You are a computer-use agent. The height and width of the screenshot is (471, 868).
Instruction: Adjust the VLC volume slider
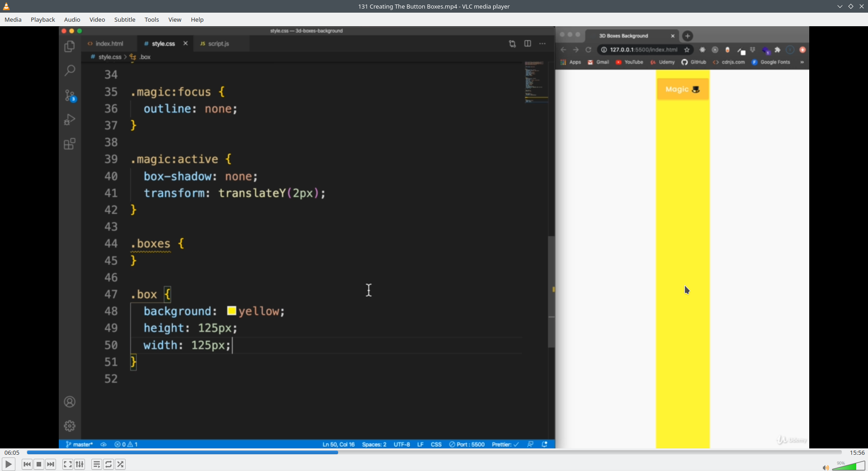[x=849, y=466]
